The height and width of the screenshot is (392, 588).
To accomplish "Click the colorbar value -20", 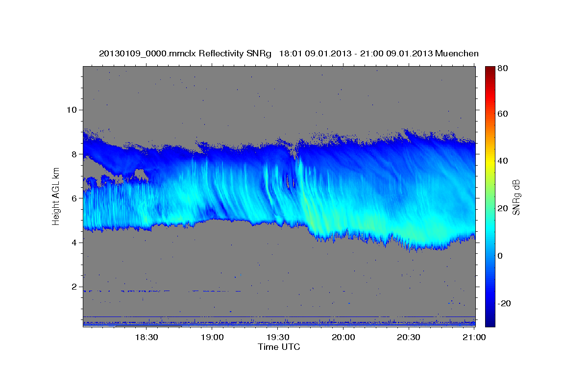I will pyautogui.click(x=503, y=303).
